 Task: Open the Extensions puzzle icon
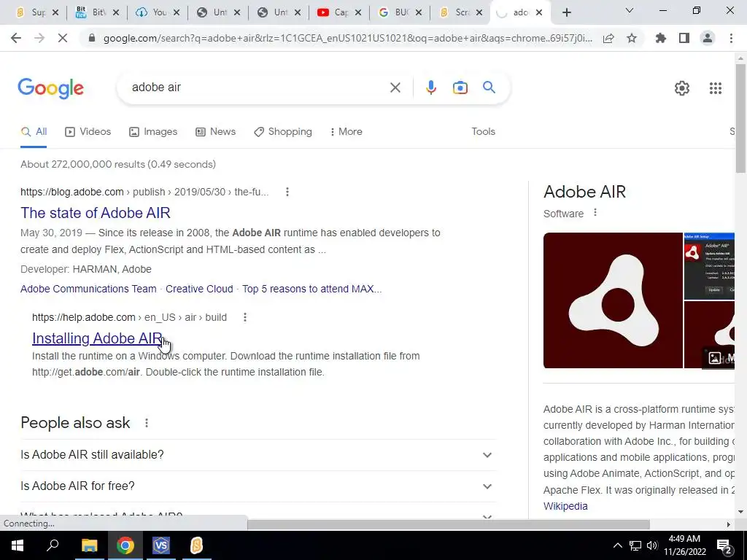(x=661, y=38)
